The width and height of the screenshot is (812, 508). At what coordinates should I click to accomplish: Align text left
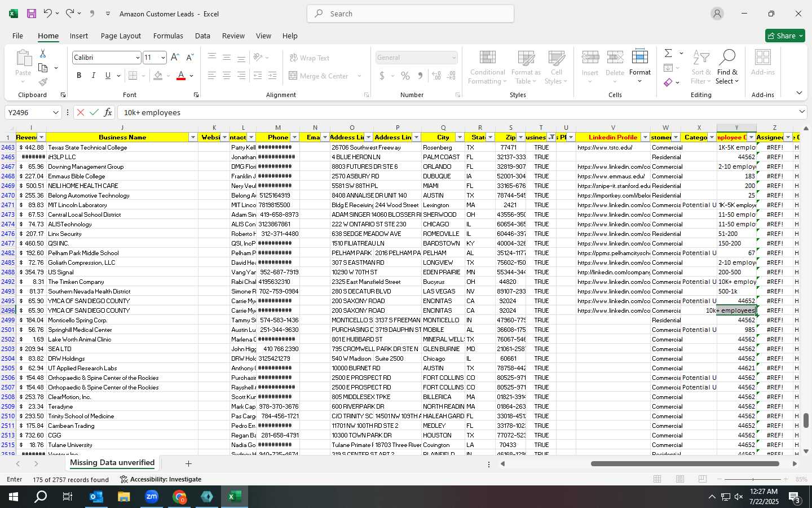point(211,76)
